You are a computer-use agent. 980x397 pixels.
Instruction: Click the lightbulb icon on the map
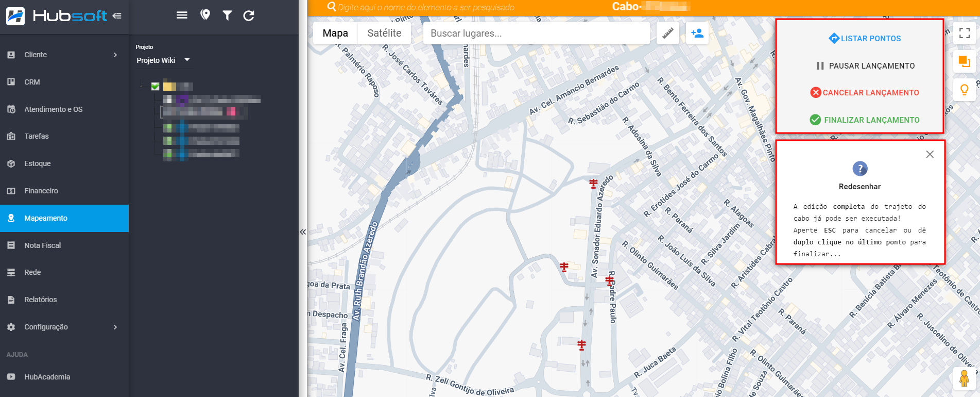965,90
